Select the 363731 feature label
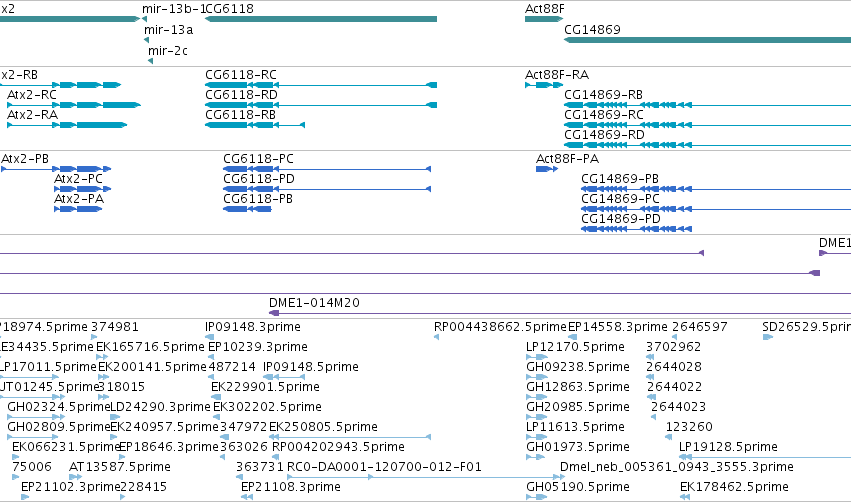Screen dimensions: 851x502 pos(260,468)
